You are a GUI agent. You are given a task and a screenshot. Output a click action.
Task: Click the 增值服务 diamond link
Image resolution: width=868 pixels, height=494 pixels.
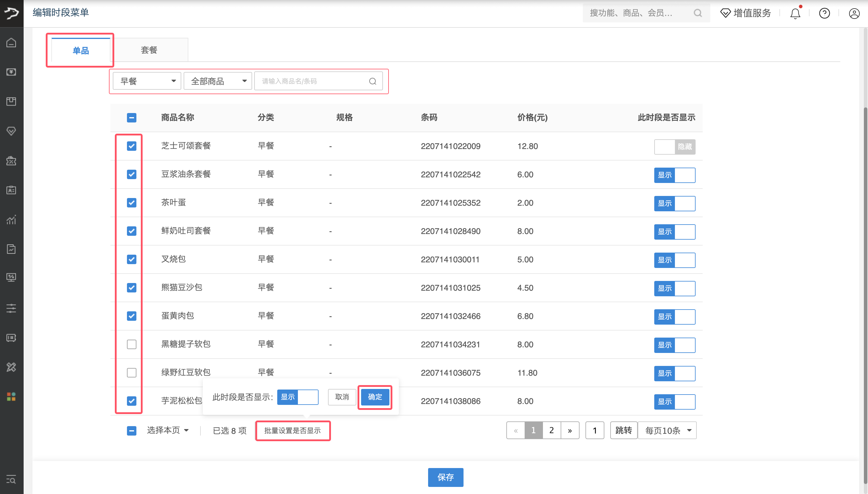tap(745, 13)
